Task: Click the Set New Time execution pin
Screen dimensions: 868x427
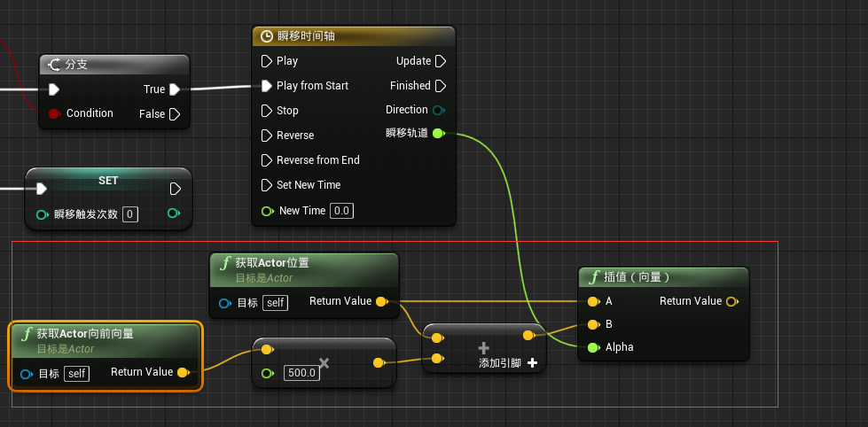Action: click(x=266, y=185)
